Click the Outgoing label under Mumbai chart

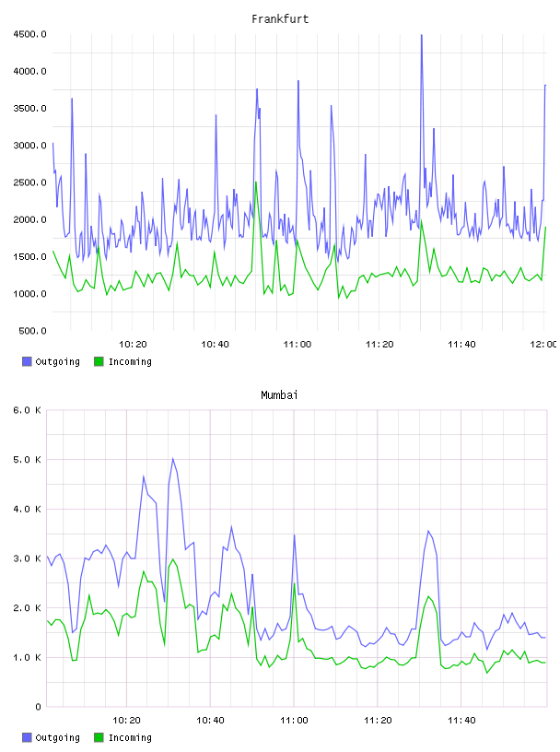click(57, 737)
